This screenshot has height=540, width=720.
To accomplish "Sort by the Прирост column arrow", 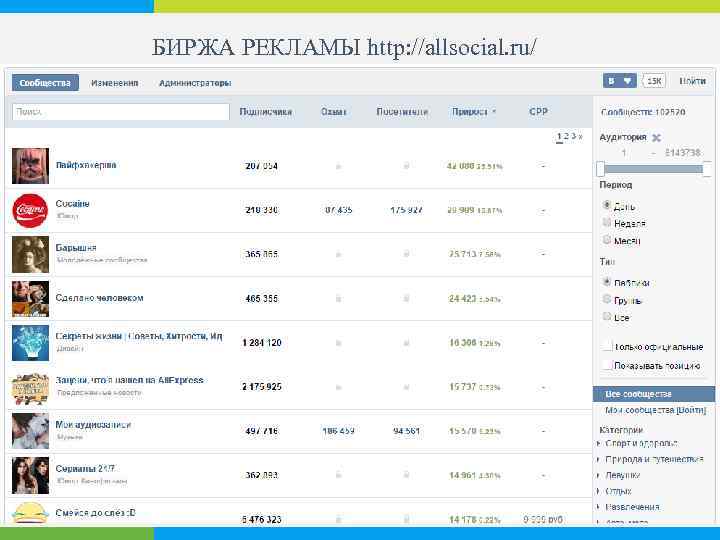I will [x=494, y=112].
